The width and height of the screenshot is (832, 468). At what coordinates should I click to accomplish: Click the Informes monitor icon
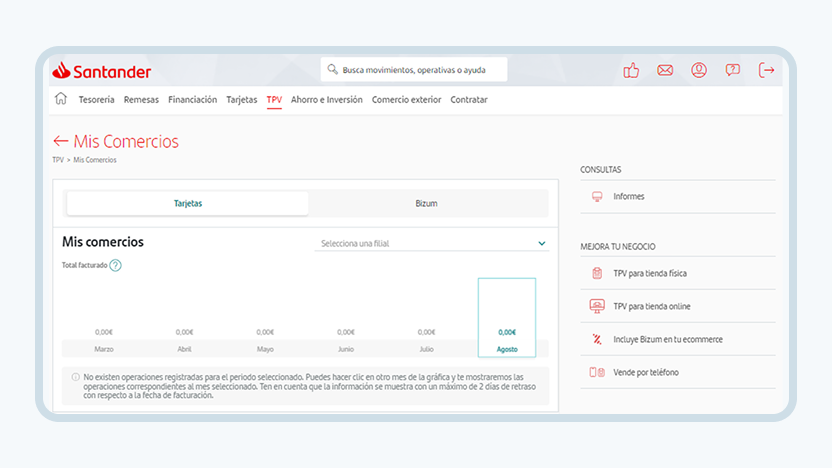(597, 197)
